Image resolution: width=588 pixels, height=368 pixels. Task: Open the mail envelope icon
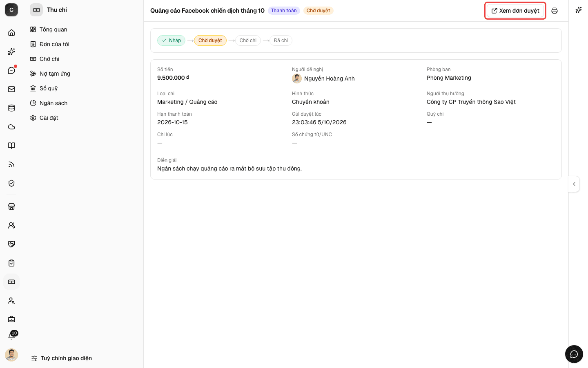(11, 89)
